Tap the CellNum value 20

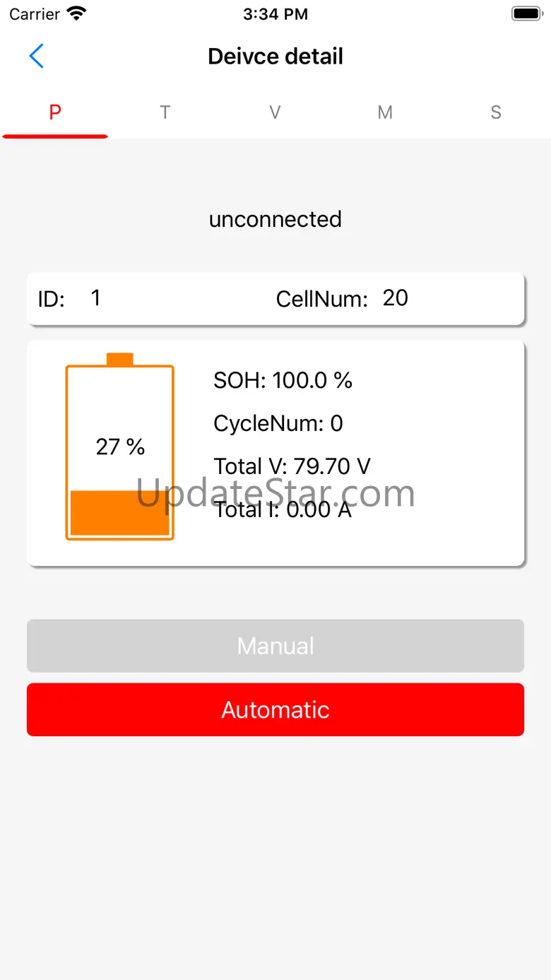coord(396,298)
